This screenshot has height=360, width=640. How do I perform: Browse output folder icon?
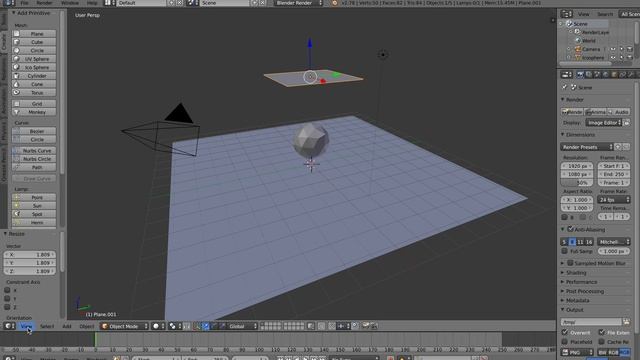coord(626,322)
